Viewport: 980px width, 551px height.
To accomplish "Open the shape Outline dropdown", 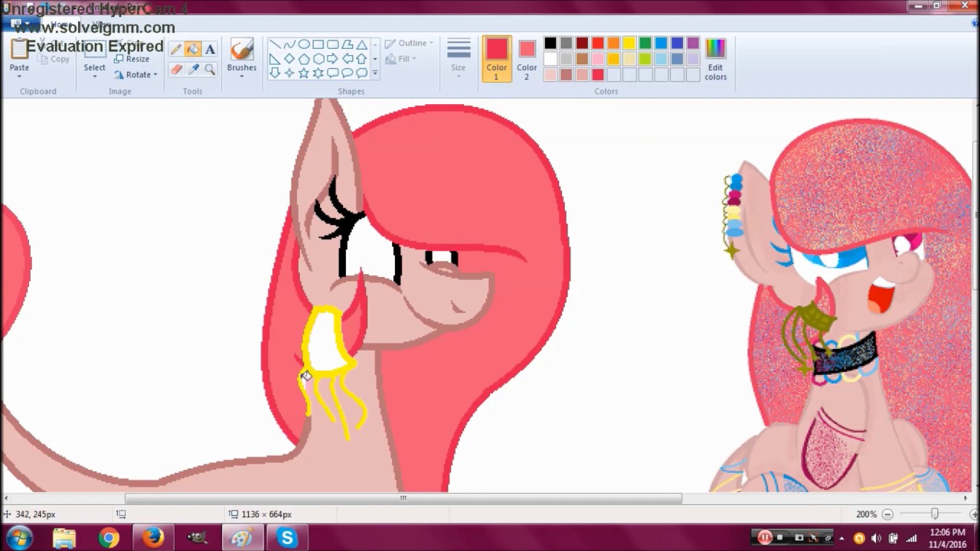I will click(409, 44).
